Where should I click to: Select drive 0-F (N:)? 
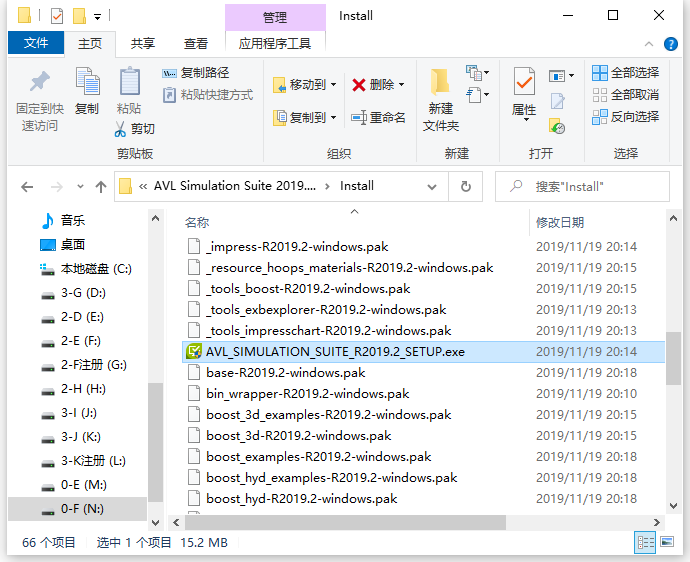point(77,509)
